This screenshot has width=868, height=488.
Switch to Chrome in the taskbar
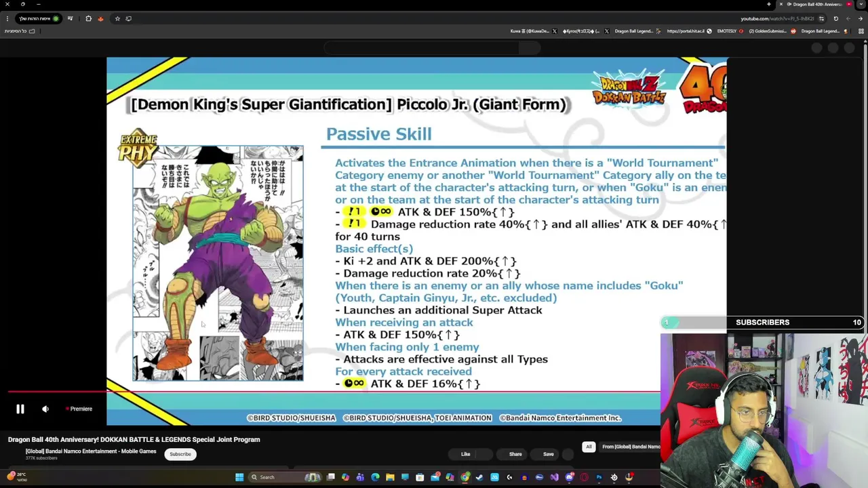[x=465, y=477]
